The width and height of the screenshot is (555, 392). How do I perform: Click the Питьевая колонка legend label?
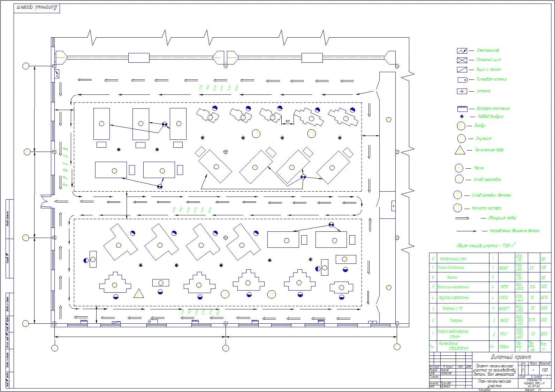[491, 79]
